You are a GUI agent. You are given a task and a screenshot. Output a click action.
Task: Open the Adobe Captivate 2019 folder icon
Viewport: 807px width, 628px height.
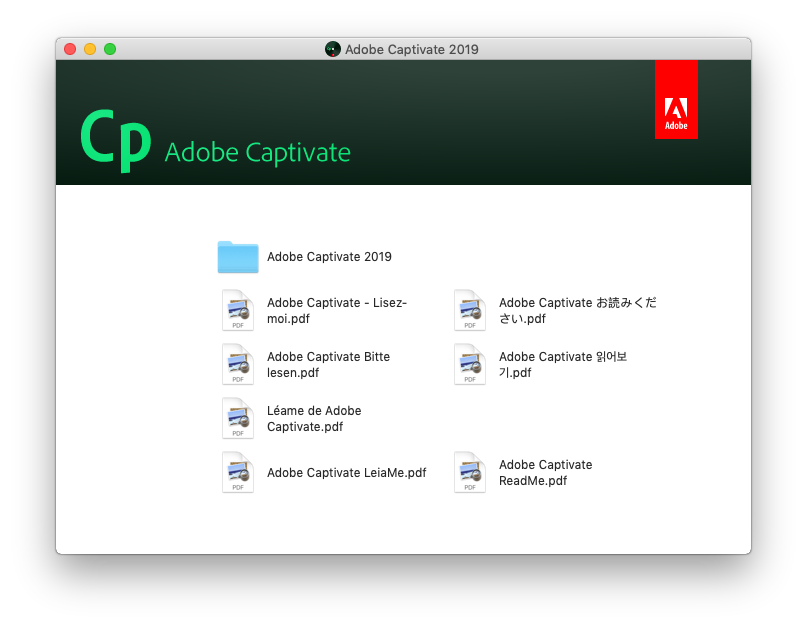pyautogui.click(x=238, y=257)
